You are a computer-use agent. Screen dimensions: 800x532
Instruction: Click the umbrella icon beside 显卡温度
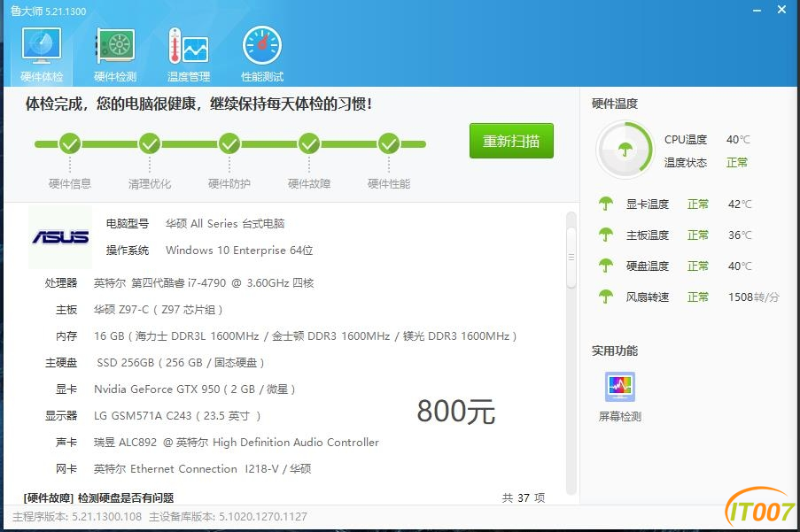[606, 204]
